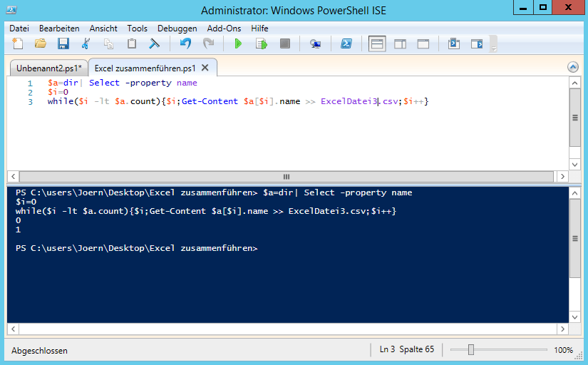
Task: Save the script with the floppy disk icon
Action: [x=63, y=44]
